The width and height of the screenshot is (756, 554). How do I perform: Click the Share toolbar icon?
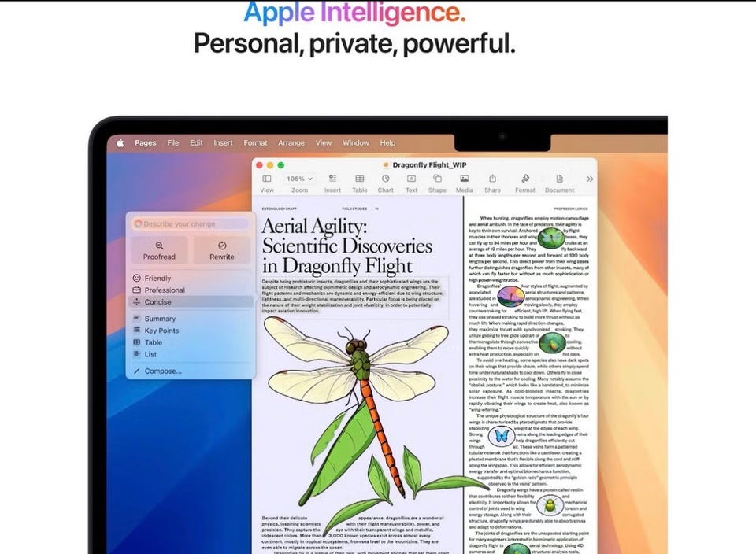tap(492, 179)
